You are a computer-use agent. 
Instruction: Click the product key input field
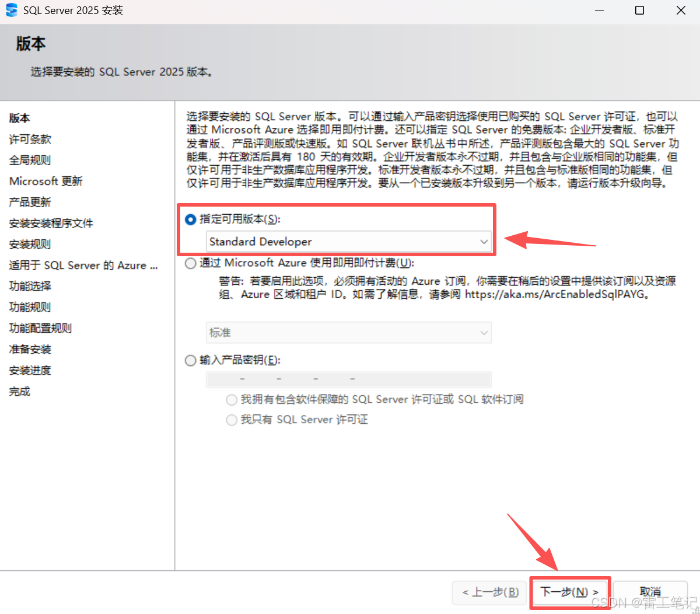coord(349,379)
